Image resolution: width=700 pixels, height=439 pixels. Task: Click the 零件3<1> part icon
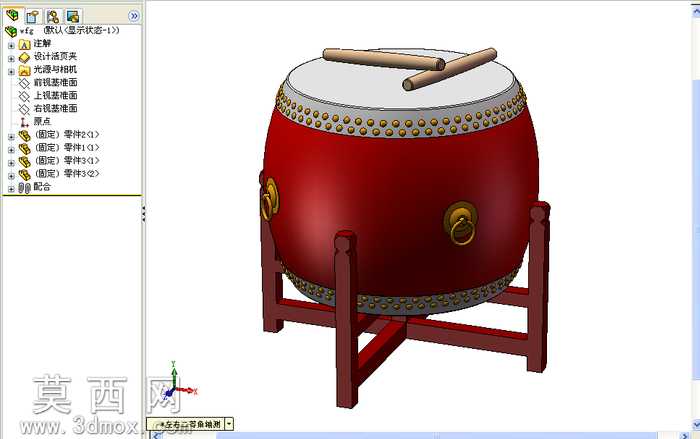[x=25, y=162]
